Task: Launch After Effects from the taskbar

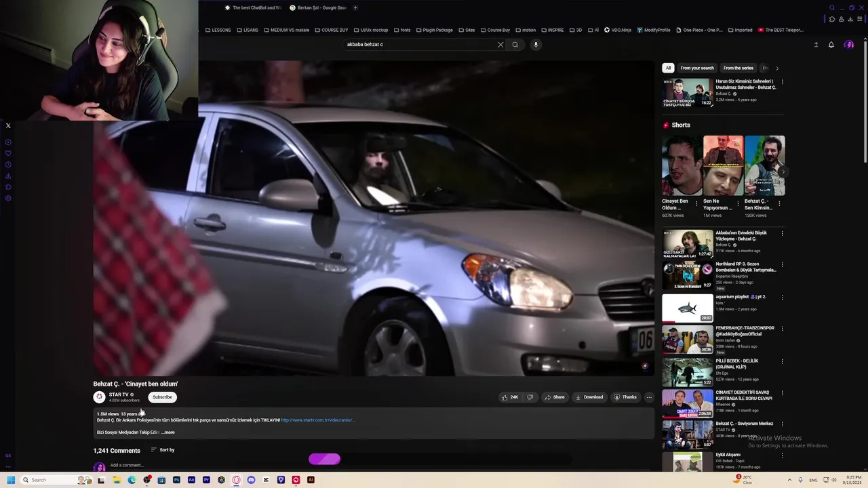Action: pyautogui.click(x=191, y=480)
